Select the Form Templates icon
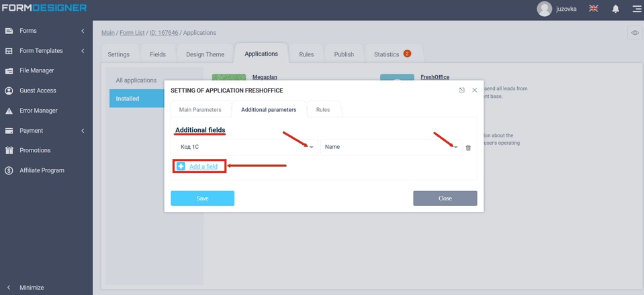The image size is (644, 295). click(9, 51)
